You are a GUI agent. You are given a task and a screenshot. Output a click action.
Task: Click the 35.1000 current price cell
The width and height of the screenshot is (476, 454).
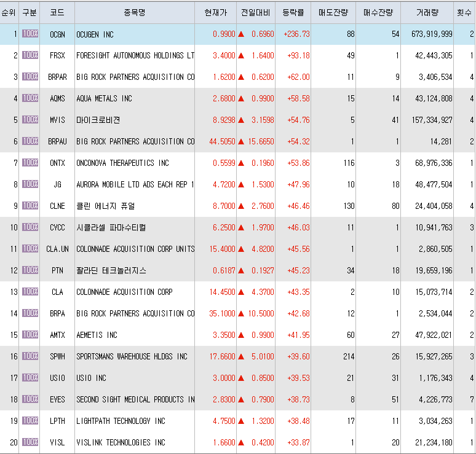pyautogui.click(x=222, y=313)
